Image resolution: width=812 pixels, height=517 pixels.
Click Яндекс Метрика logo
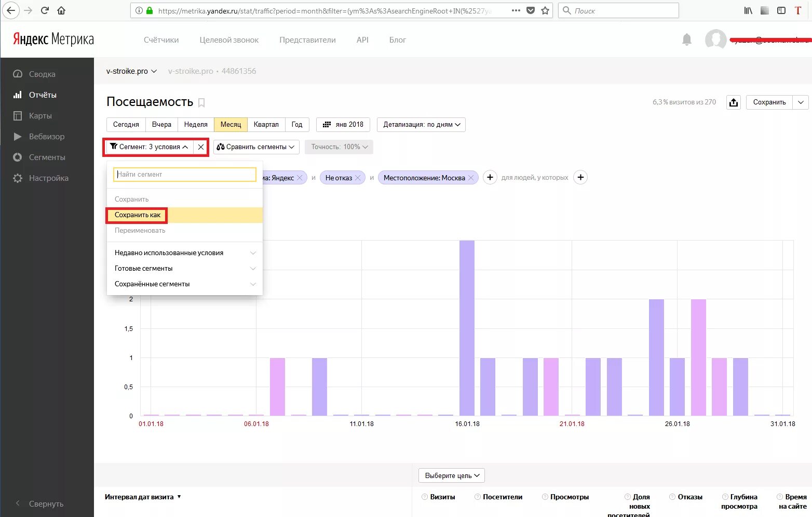pyautogui.click(x=53, y=39)
